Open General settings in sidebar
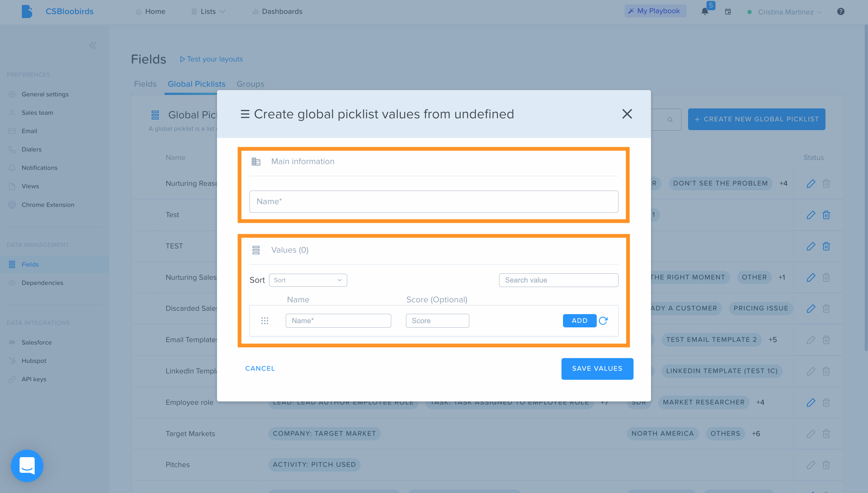This screenshot has height=493, width=868. pos(45,94)
